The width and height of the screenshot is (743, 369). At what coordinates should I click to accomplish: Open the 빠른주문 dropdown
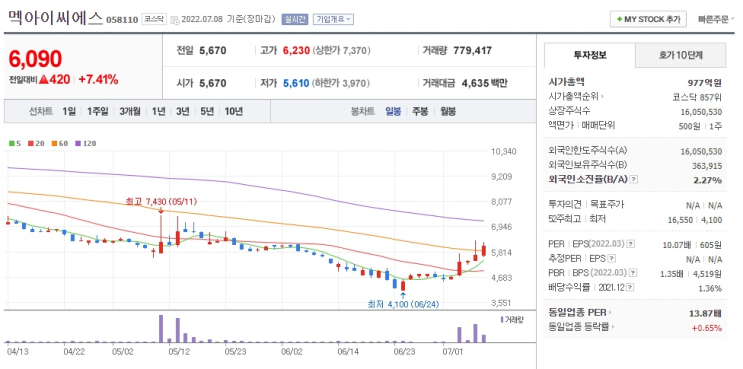click(x=716, y=19)
